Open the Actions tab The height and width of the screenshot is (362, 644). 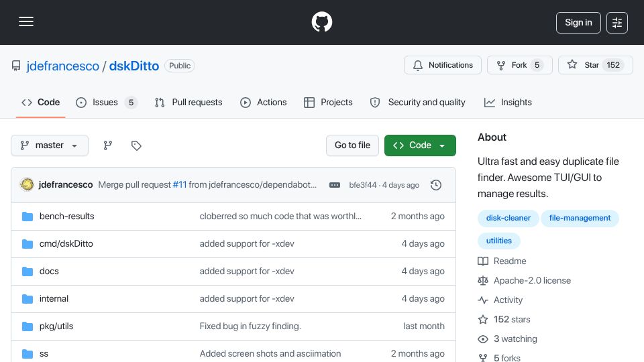click(x=263, y=103)
